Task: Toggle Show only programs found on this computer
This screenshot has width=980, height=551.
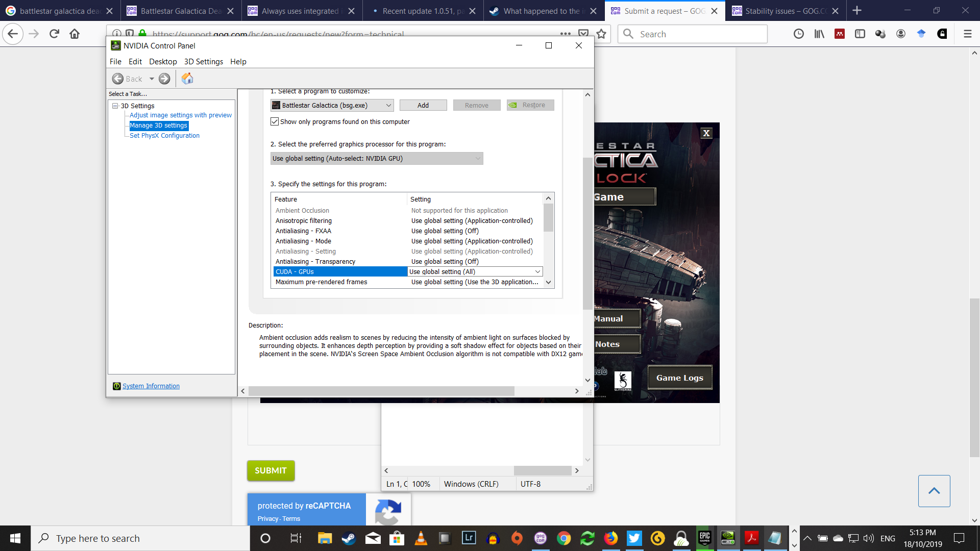Action: pyautogui.click(x=275, y=121)
